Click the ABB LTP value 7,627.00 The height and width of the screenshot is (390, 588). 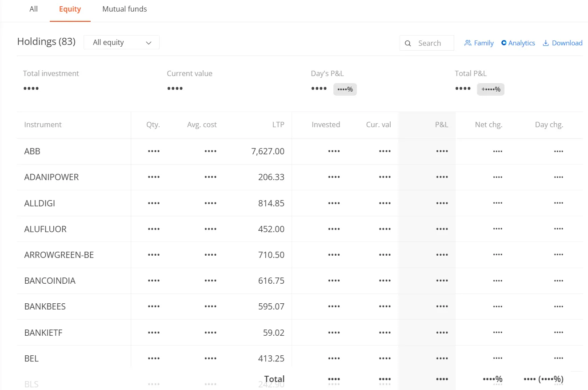click(268, 151)
